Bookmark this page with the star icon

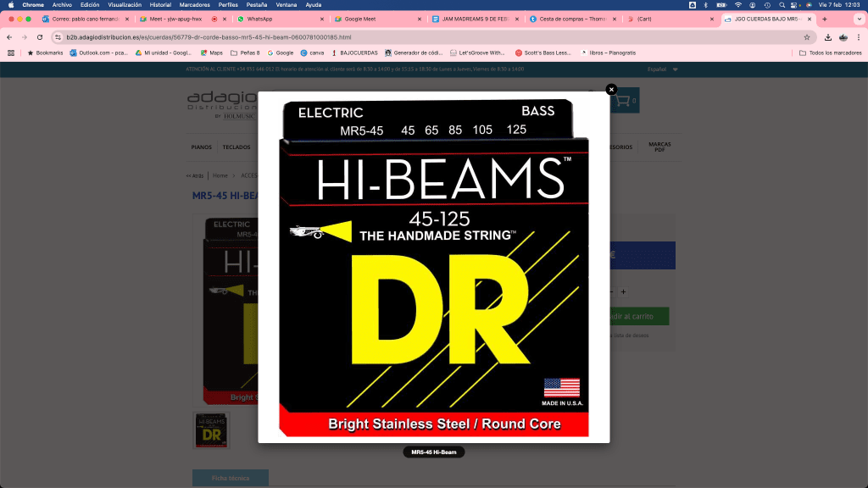(x=806, y=37)
